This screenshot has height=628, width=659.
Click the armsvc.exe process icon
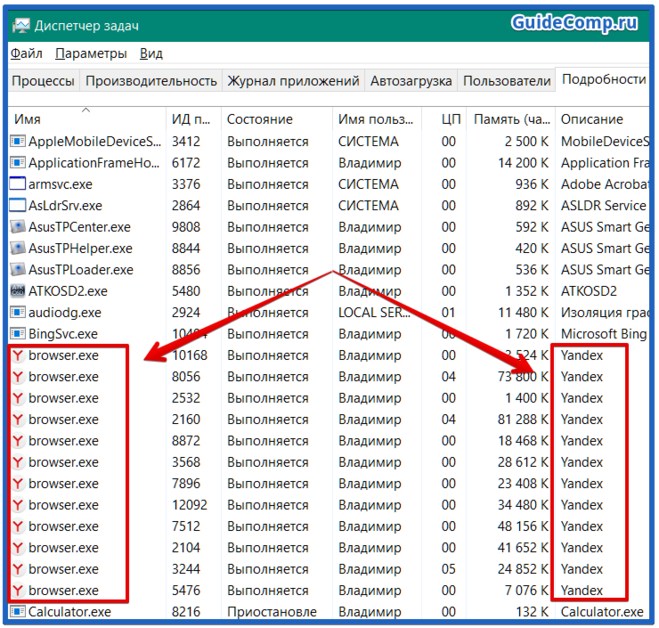point(18,184)
